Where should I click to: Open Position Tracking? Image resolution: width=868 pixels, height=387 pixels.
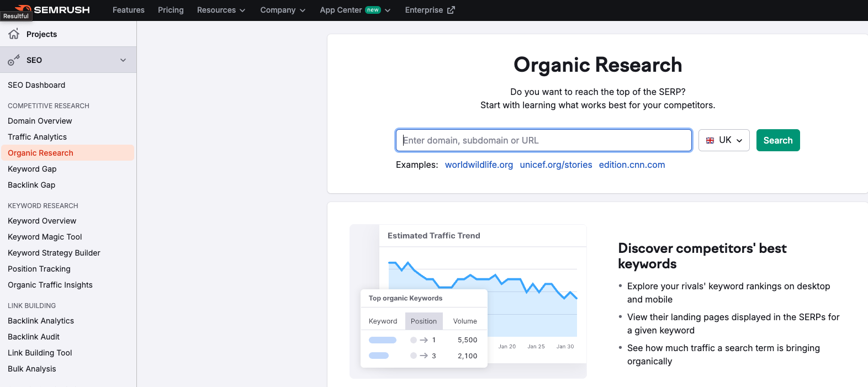tap(39, 269)
